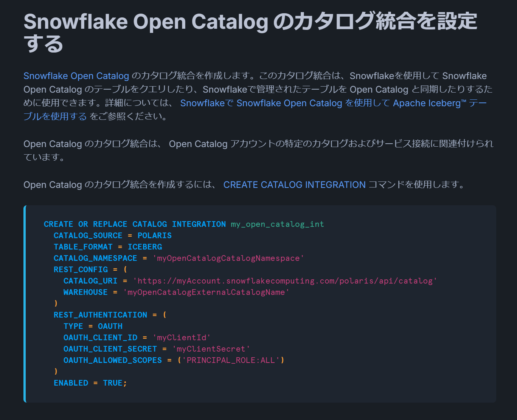Click the value 'PRINCIPAL_ROLE:ALL'
Image resolution: width=517 pixels, height=420 pixels.
coord(231,360)
